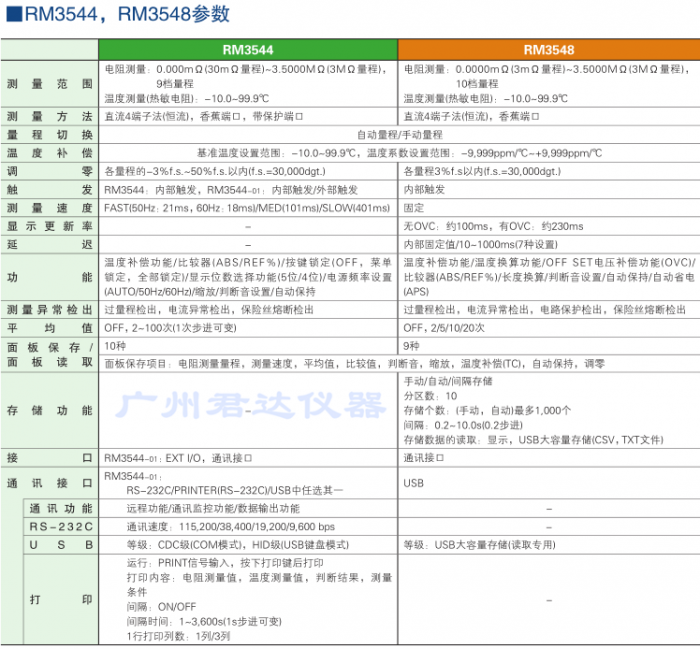Click the RM3548 orange column header

tap(549, 50)
